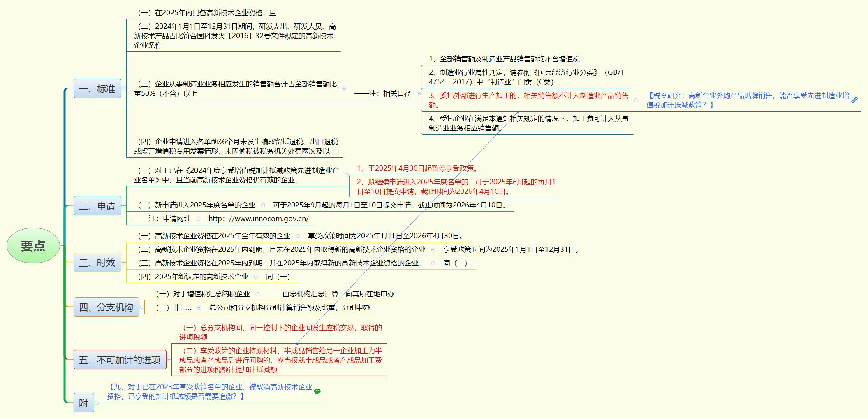Image resolution: width=868 pixels, height=419 pixels.
Task: Collapse children of (三)企业从事制造业业务 node
Action: [x=344, y=89]
